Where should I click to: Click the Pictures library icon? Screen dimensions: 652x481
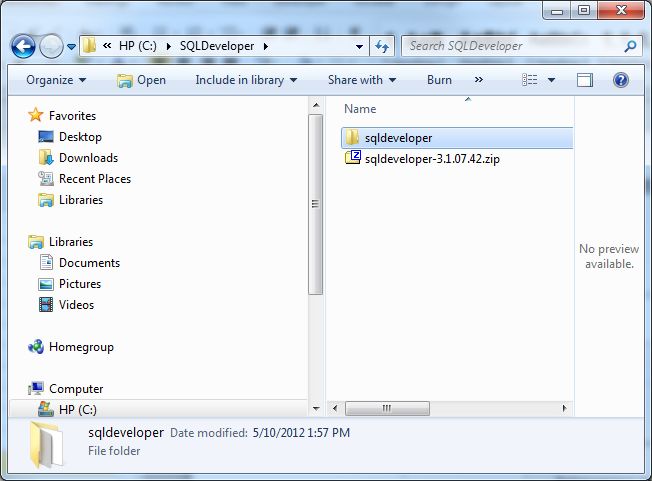[x=45, y=284]
